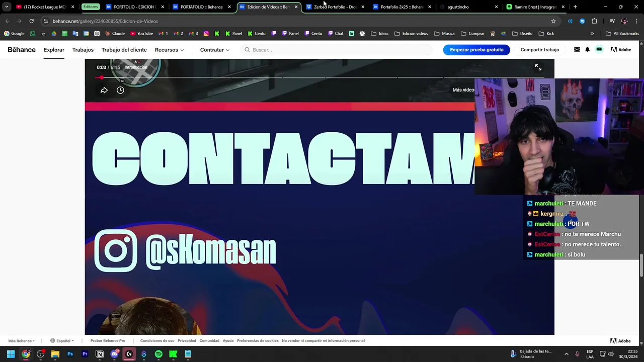Go back to previous page

[x=7, y=21]
